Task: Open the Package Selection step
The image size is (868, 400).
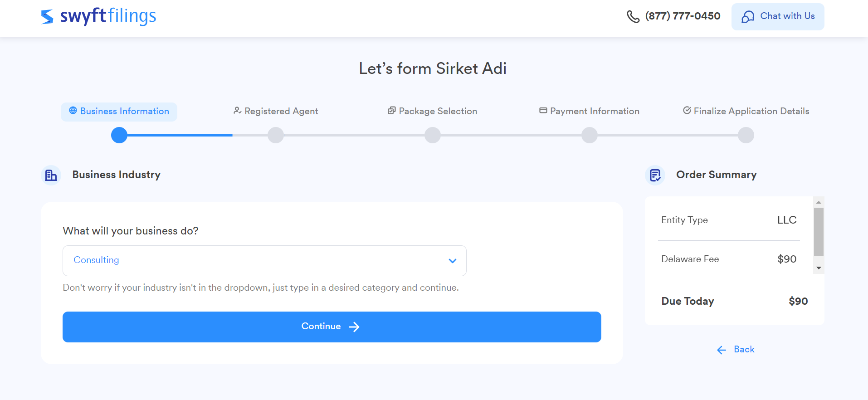Action: point(433,111)
